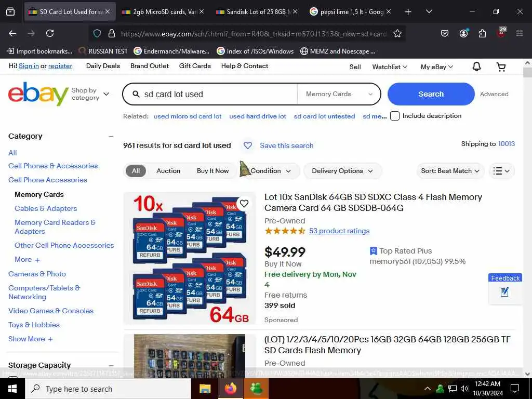Viewport: 532px width, 399px height.
Task: Open the Windows notification center icon
Action: [515, 389]
